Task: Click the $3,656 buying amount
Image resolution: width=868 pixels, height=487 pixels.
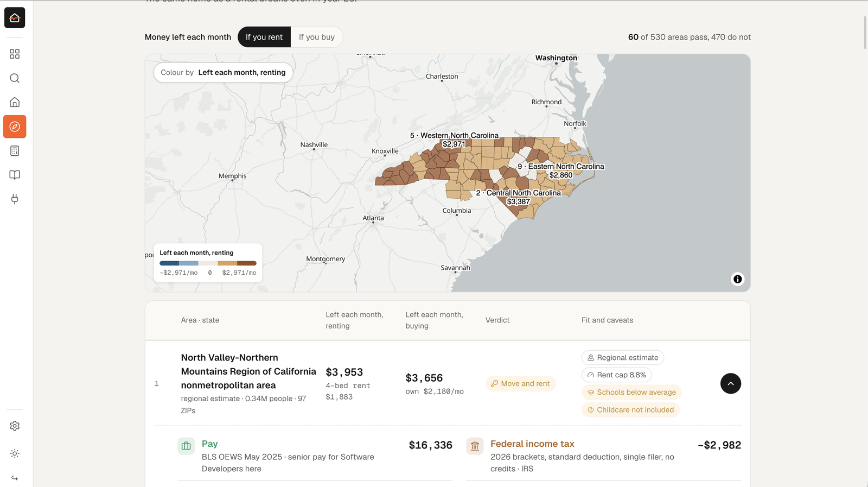Action: coord(424,378)
